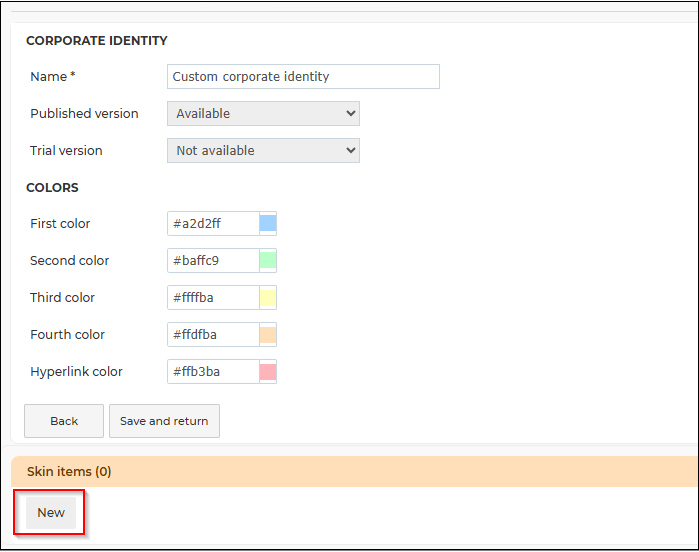Open the Published version dropdown
The height and width of the screenshot is (552, 699).
coord(263,114)
